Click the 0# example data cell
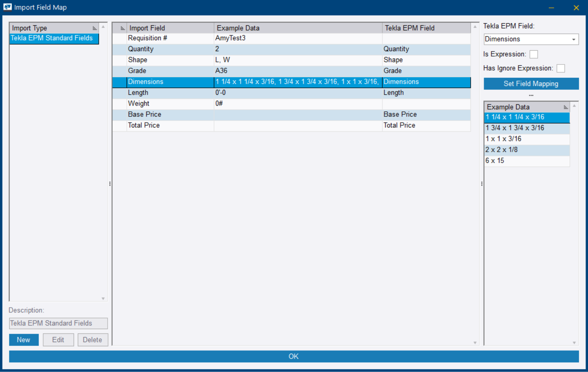Viewport: 588px width, 372px height. [298, 103]
